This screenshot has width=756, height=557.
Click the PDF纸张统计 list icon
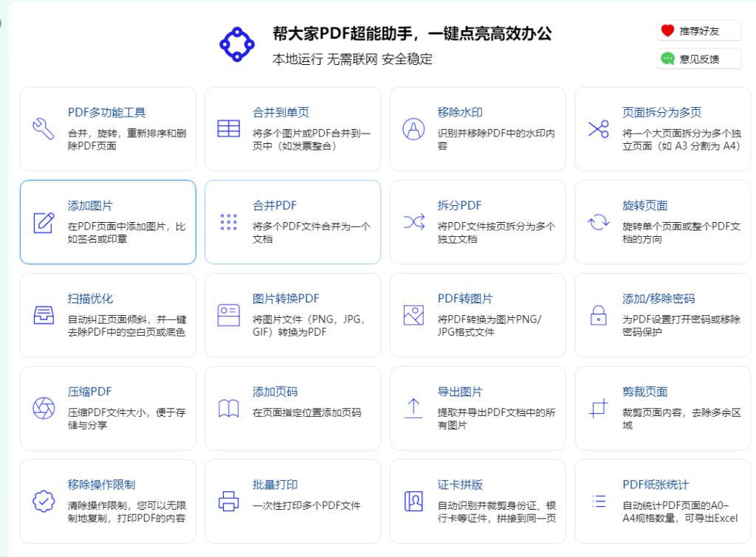[598, 501]
